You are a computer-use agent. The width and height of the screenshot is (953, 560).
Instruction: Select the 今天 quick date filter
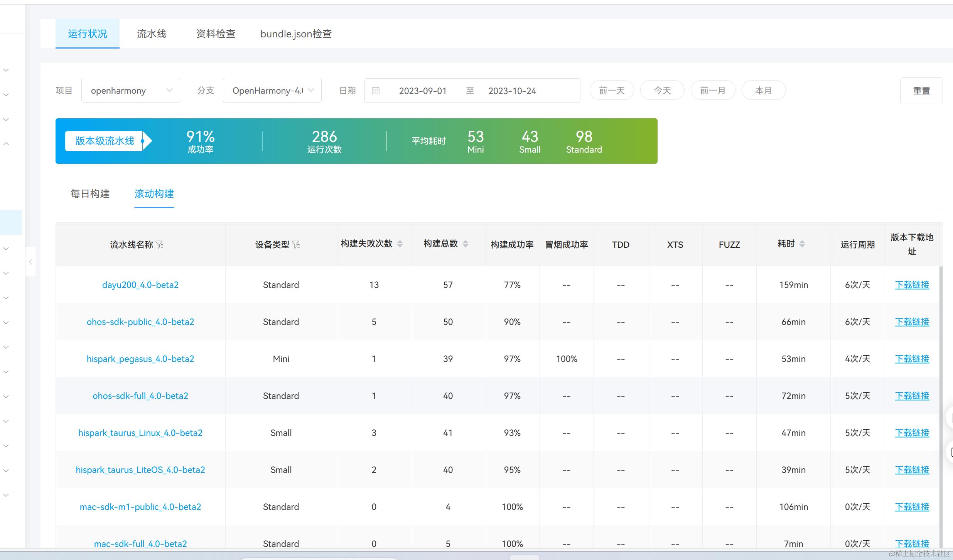[662, 91]
